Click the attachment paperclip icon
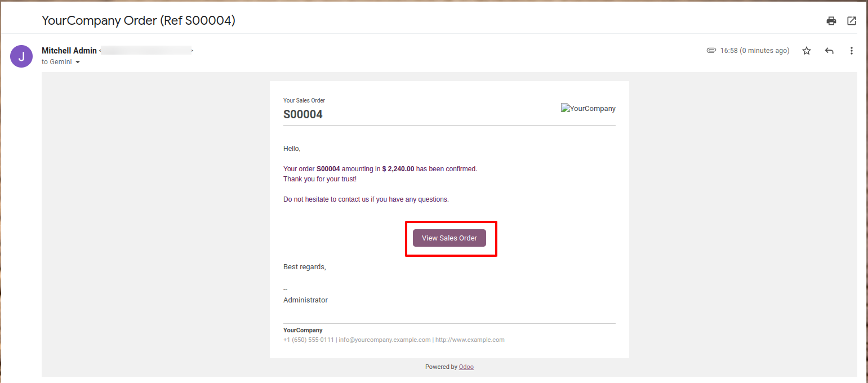This screenshot has width=868, height=383. point(711,51)
